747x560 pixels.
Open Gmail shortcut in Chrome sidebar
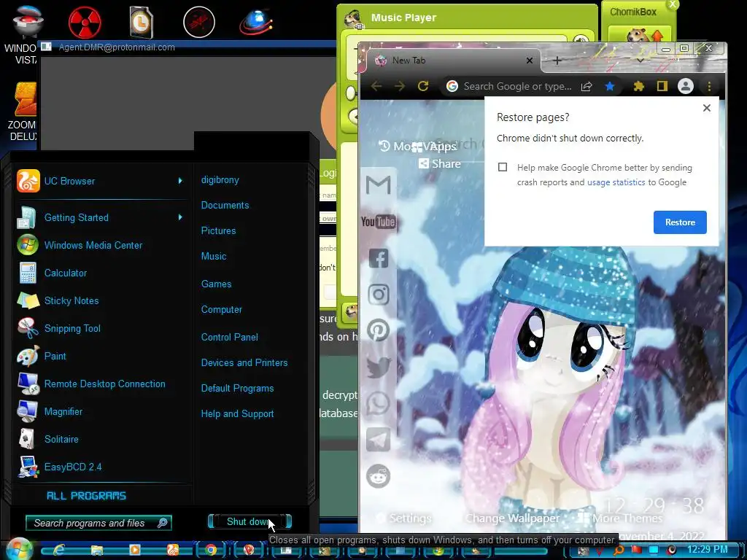coord(379,184)
